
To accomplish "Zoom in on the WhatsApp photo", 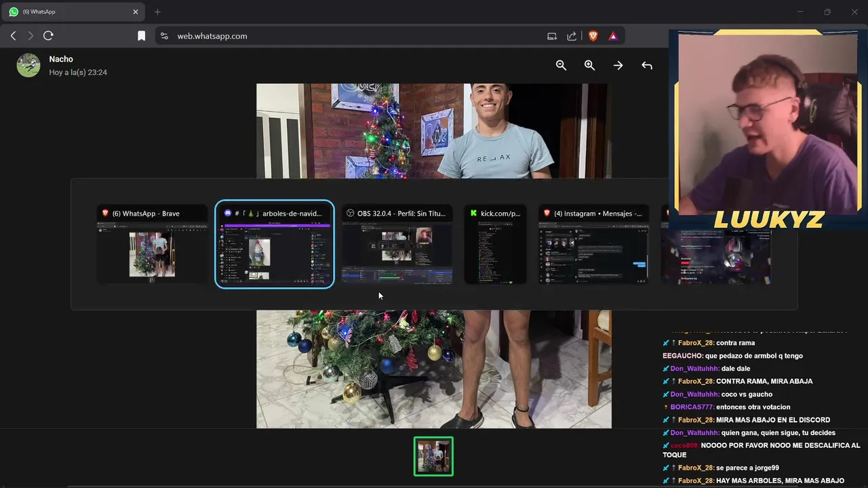I will (589, 65).
